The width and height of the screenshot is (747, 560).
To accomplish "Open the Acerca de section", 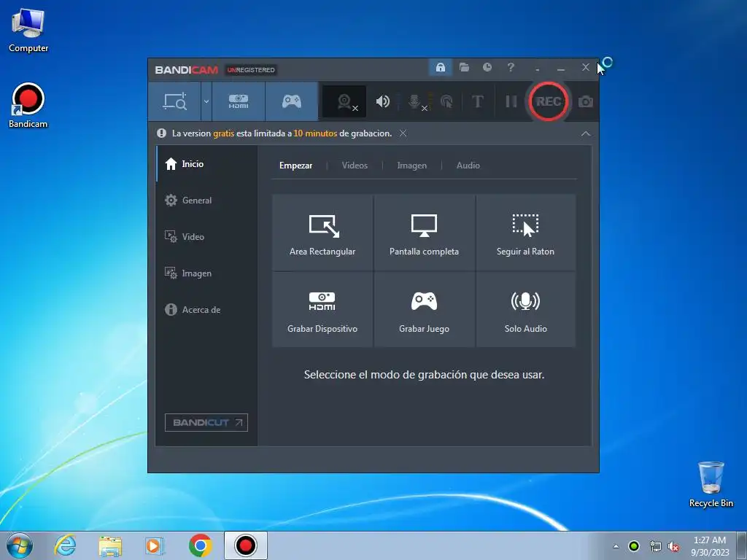I will (x=206, y=309).
